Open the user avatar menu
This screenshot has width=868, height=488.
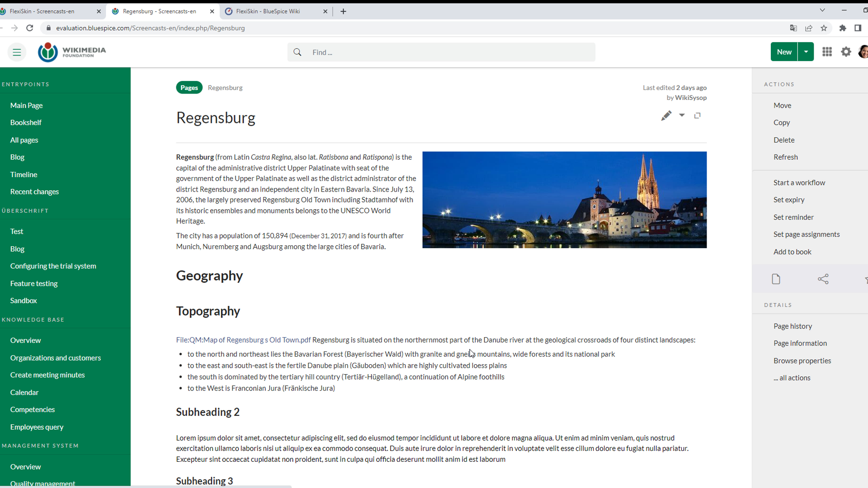tap(863, 52)
